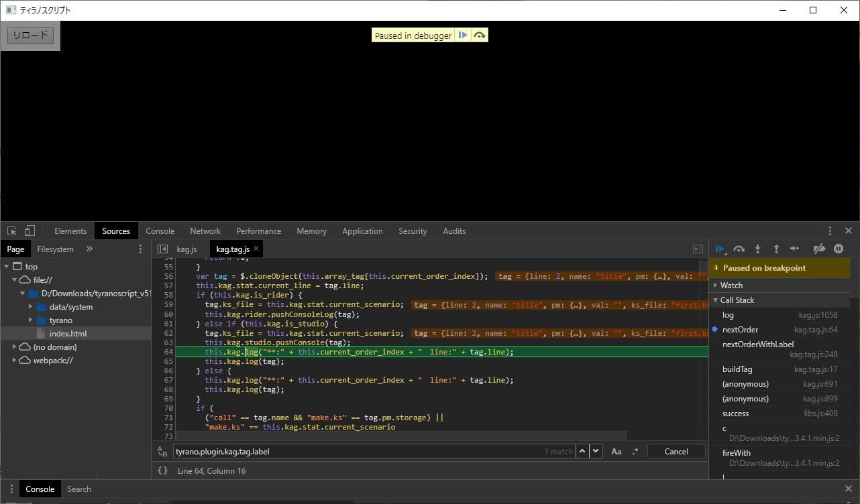
Task: Expand the Watch section
Action: tap(731, 286)
